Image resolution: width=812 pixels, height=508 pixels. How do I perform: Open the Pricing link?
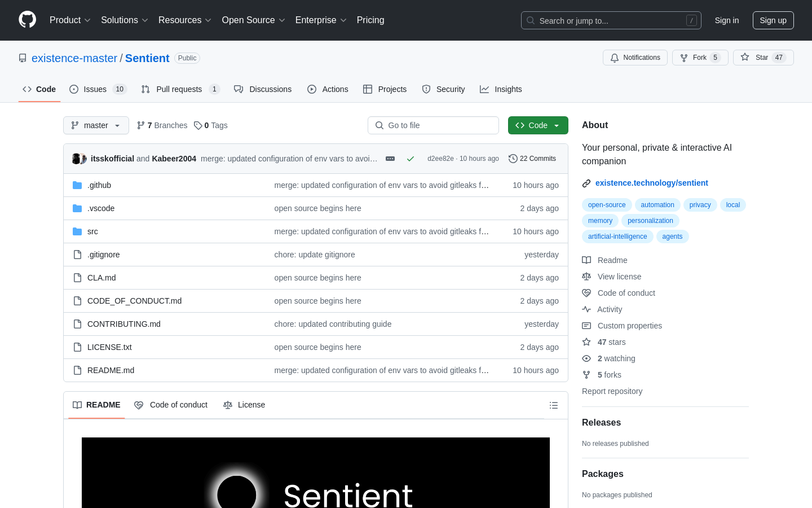370,20
